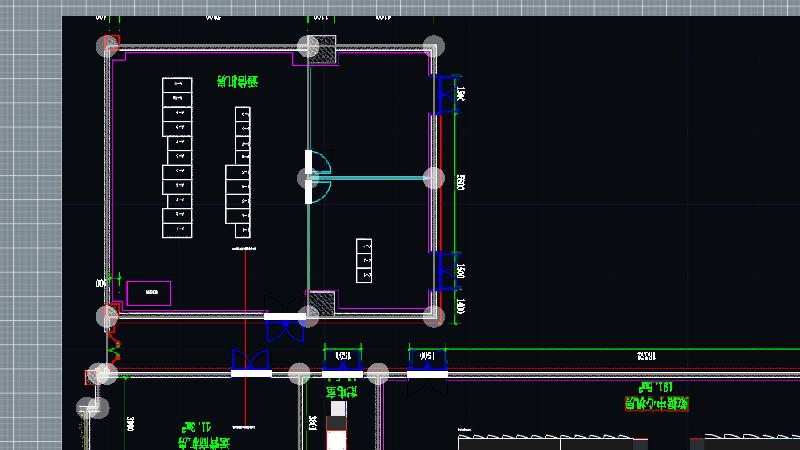
Task: Click the top-left wall corner node marker
Action: click(107, 46)
